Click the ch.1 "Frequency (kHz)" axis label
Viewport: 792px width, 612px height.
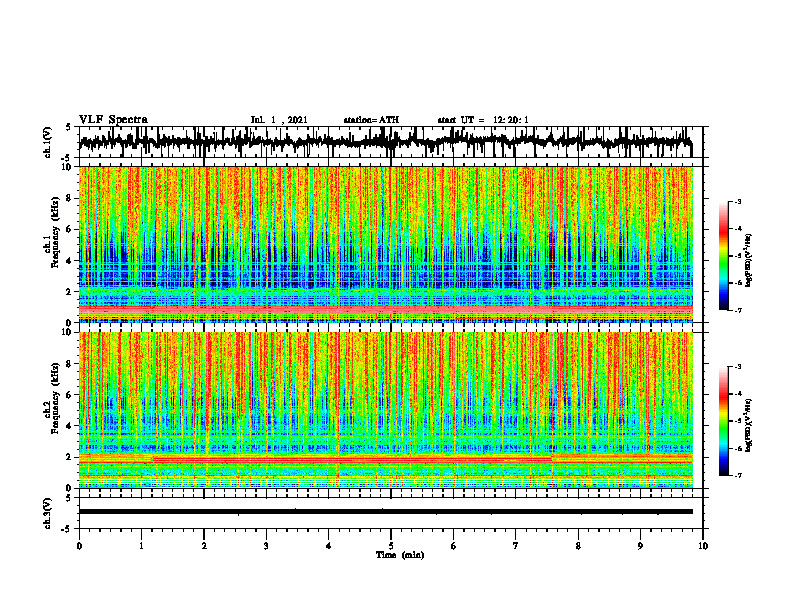coord(55,233)
